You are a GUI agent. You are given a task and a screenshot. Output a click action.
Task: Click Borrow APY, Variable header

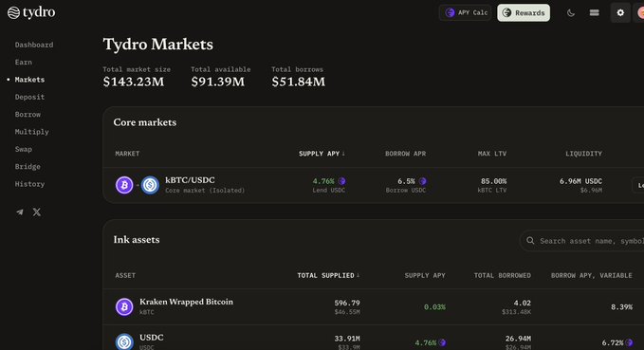(592, 275)
